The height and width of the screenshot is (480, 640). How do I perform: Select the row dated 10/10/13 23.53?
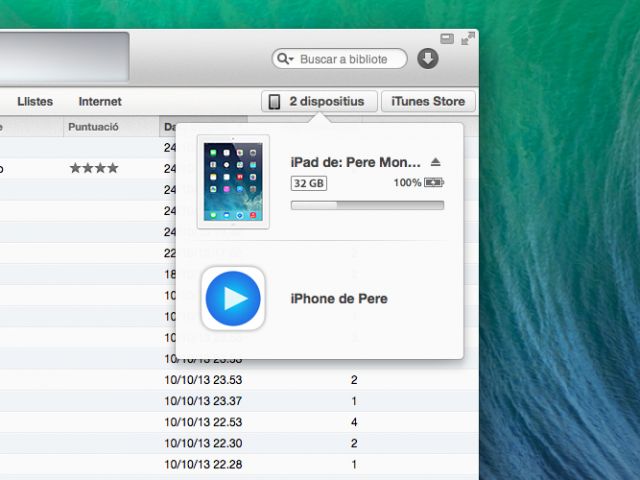click(239, 380)
